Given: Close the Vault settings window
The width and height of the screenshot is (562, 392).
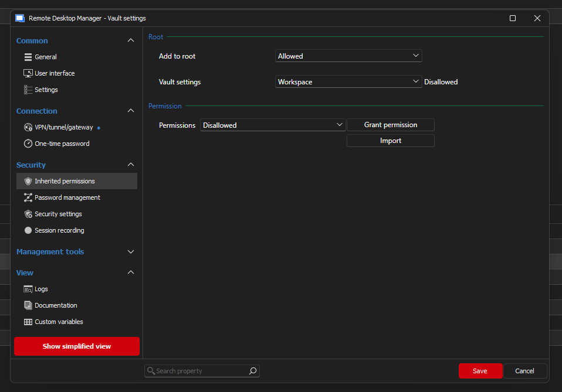Looking at the screenshot, I should pyautogui.click(x=537, y=18).
